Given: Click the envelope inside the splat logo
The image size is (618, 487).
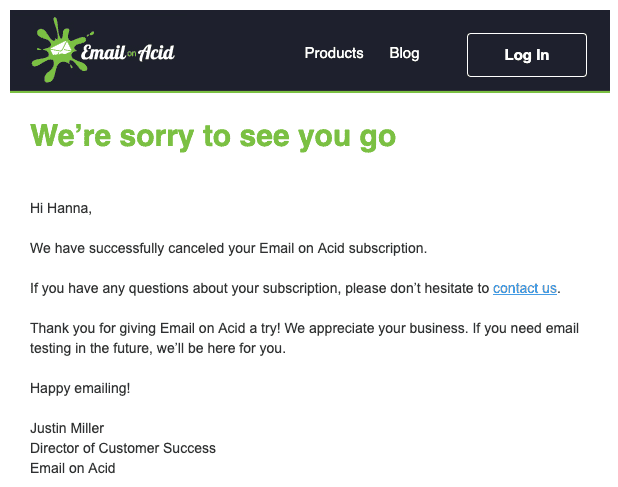Looking at the screenshot, I should point(61,47).
